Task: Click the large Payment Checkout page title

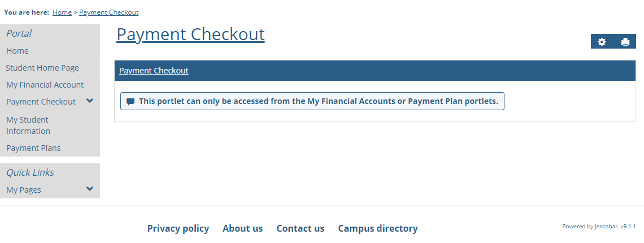Action: [190, 34]
